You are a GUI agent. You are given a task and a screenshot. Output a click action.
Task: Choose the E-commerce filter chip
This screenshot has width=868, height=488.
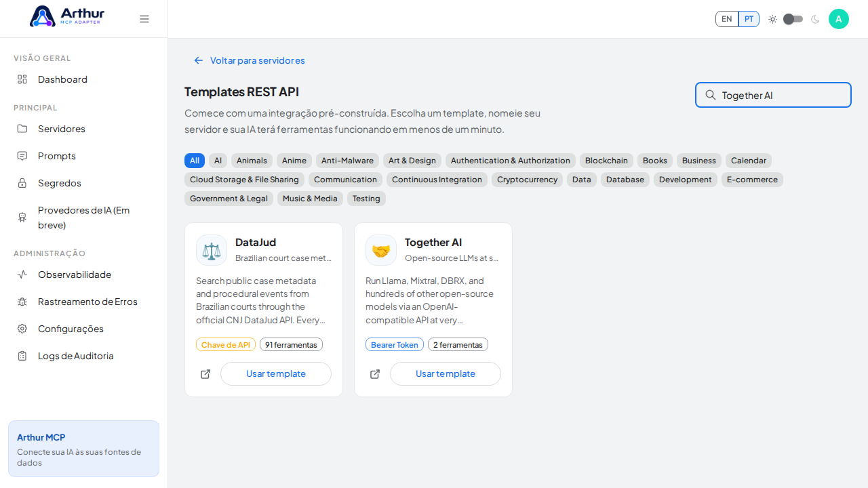(752, 180)
